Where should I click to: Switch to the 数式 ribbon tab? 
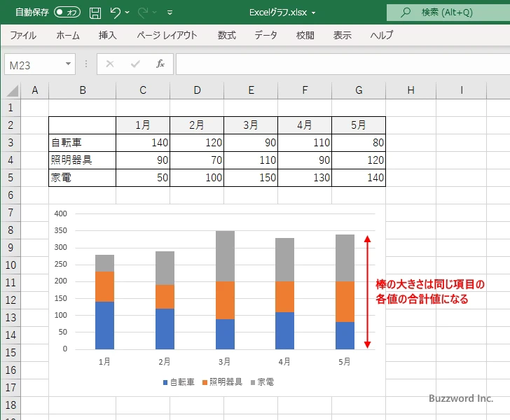click(227, 35)
